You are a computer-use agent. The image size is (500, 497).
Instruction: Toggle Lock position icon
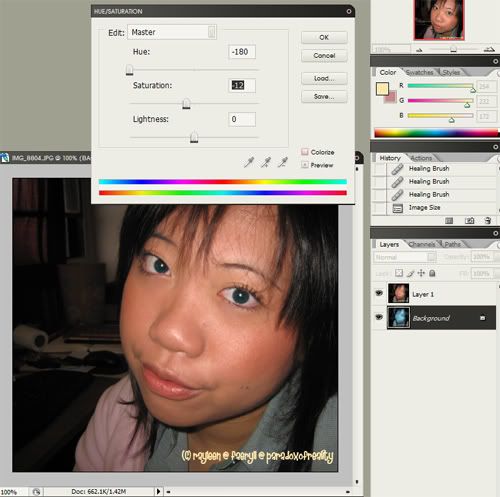click(421, 273)
